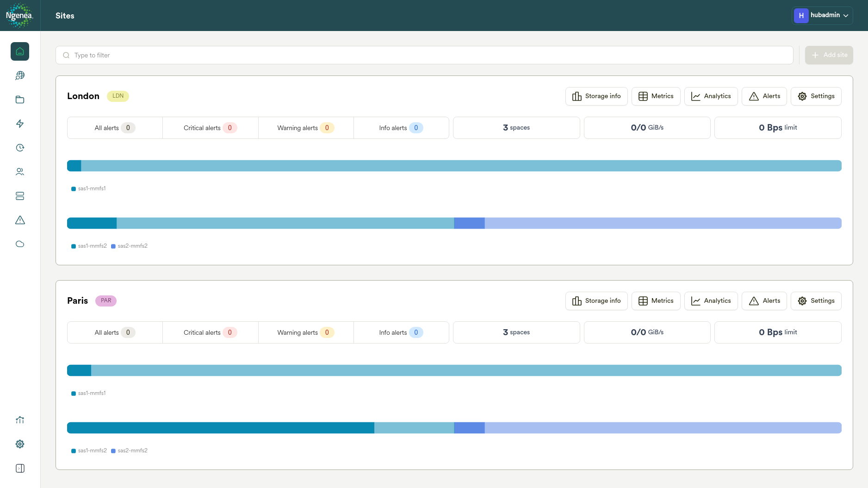Click the Type to filter search field

point(424,55)
